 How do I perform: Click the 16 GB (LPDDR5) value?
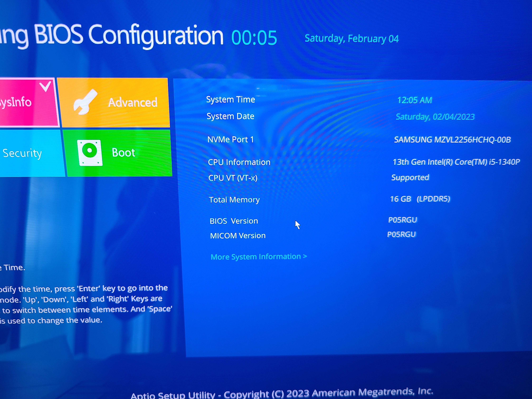(x=420, y=199)
